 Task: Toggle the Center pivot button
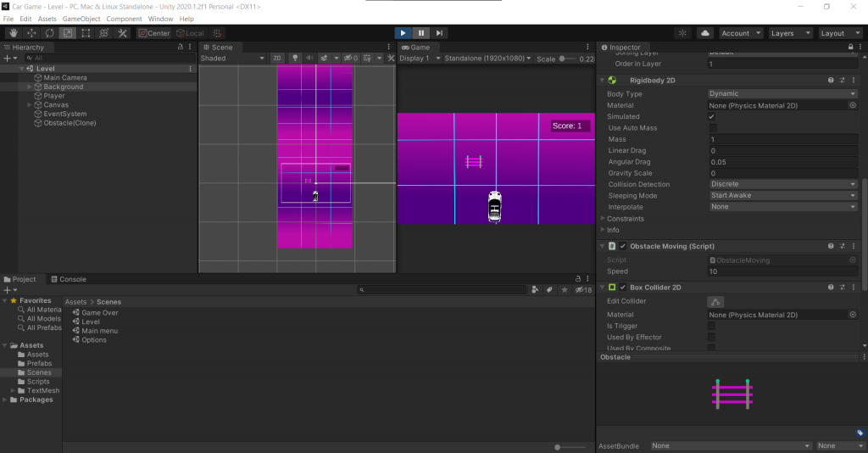pyautogui.click(x=154, y=33)
